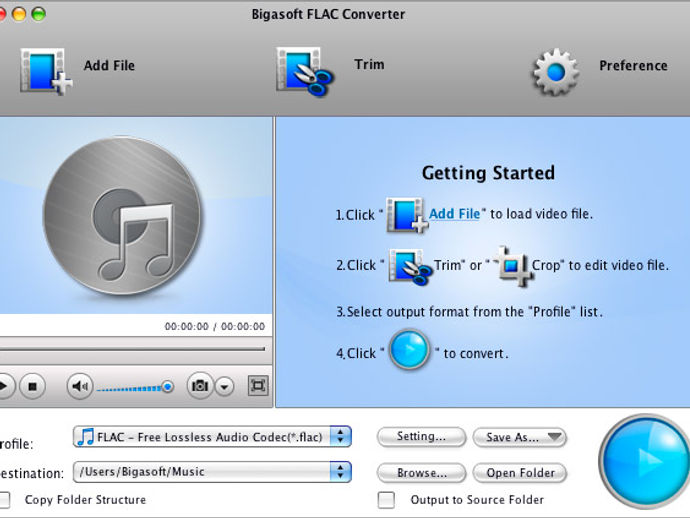The width and height of the screenshot is (690, 518).
Task: Click the Getting Started heading
Action: (x=488, y=173)
